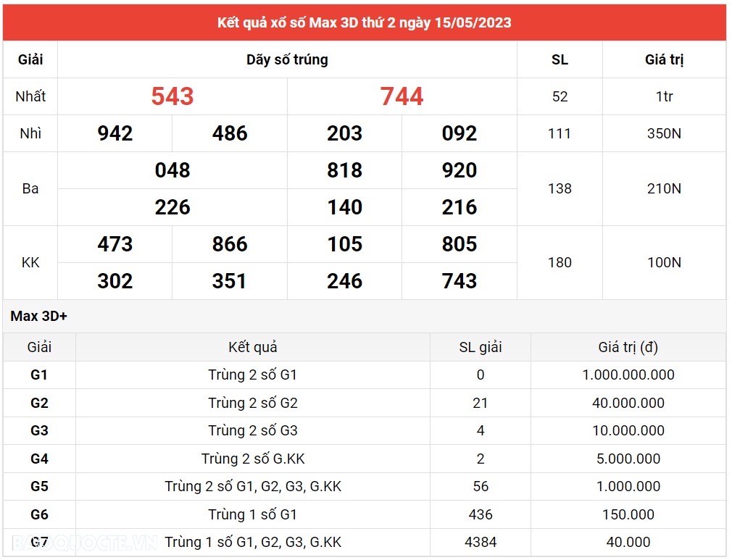Click the 'Trùng 2 số G.KK' result cell
Viewport: 732px width, 560px height.
[x=253, y=459]
